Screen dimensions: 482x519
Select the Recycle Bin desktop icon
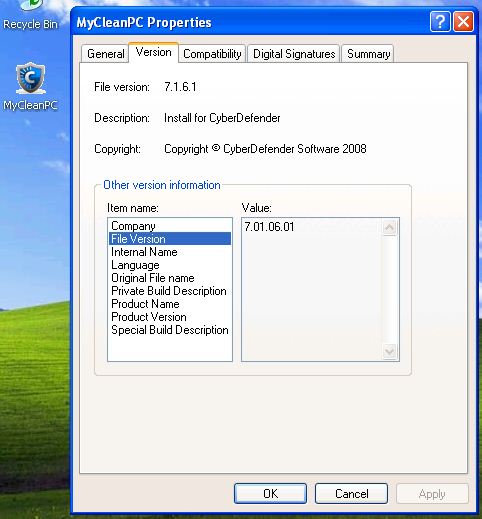pos(30,15)
